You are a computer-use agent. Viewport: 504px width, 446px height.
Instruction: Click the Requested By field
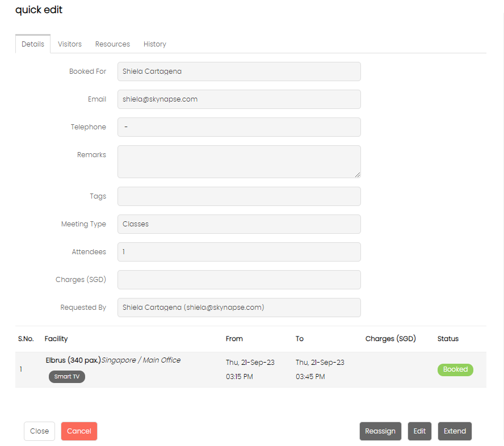[239, 308]
